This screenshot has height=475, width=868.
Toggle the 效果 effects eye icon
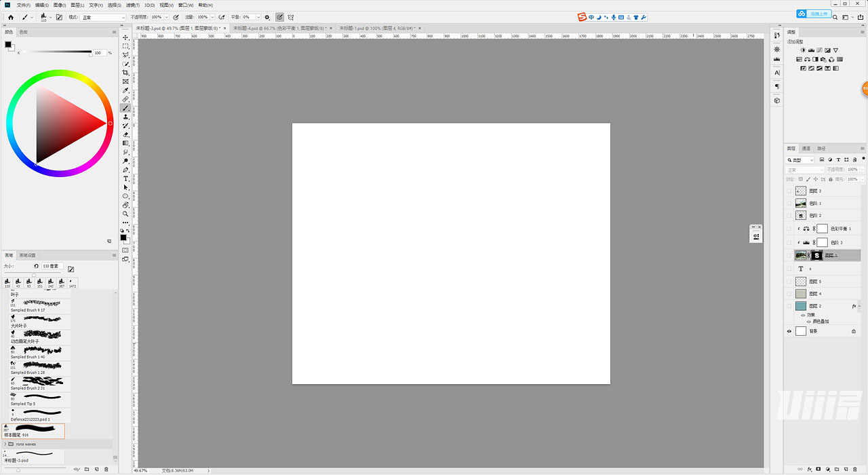coord(803,315)
